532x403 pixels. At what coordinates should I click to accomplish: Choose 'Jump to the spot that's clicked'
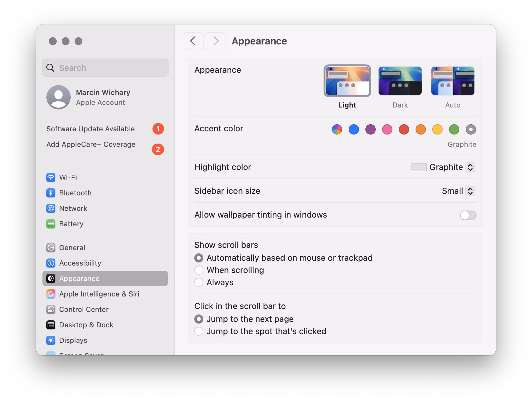(199, 331)
